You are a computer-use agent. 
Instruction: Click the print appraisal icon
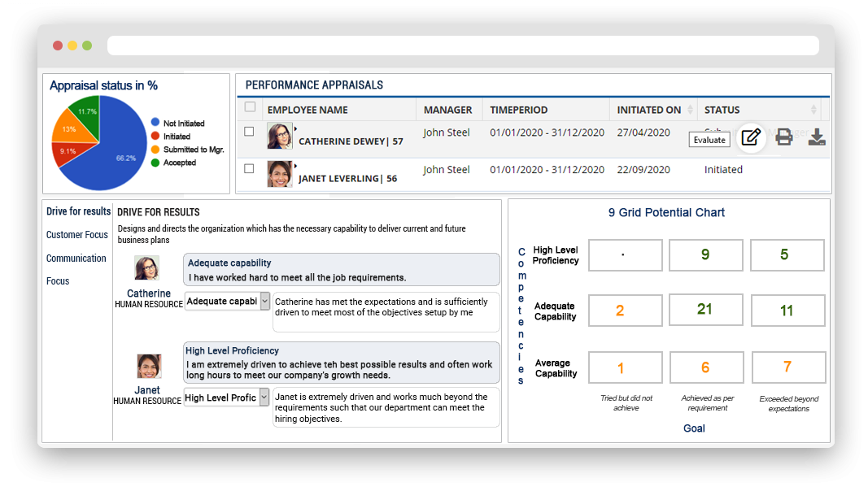783,138
